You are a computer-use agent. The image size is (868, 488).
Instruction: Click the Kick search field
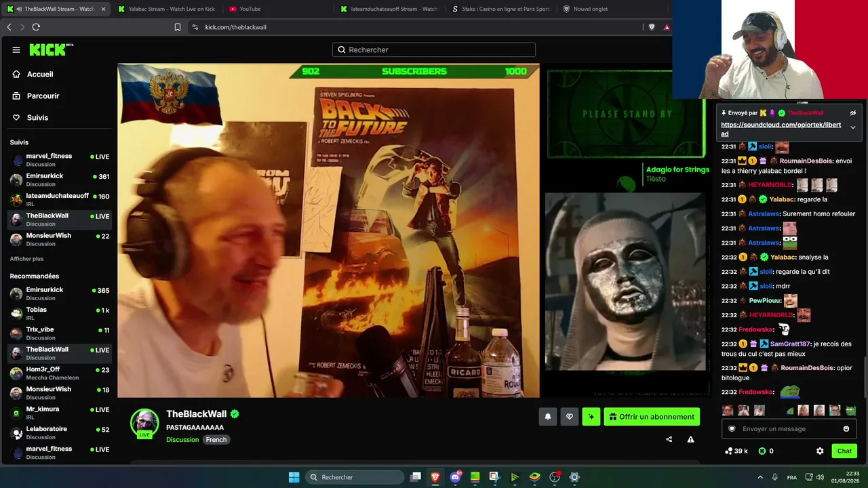click(x=434, y=49)
